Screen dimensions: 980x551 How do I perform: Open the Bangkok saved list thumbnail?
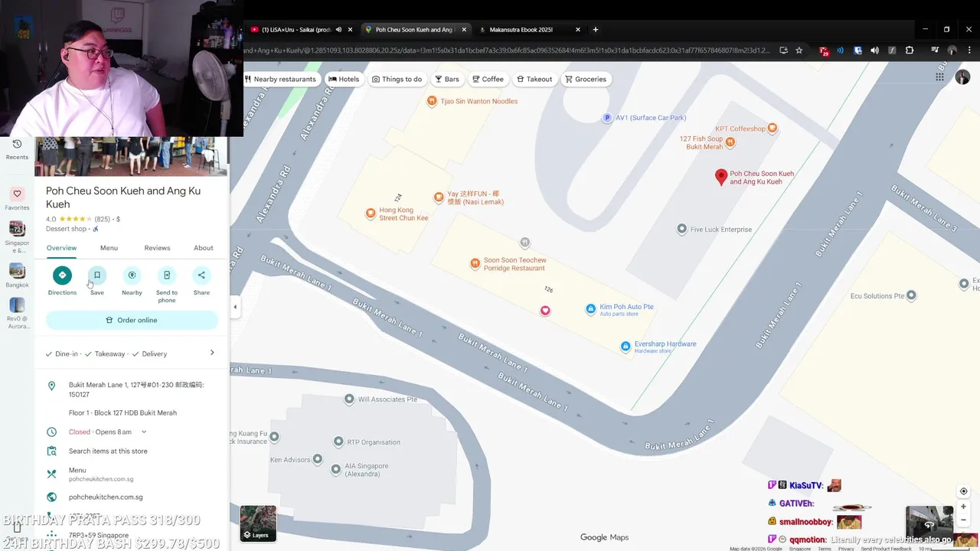pyautogui.click(x=17, y=271)
